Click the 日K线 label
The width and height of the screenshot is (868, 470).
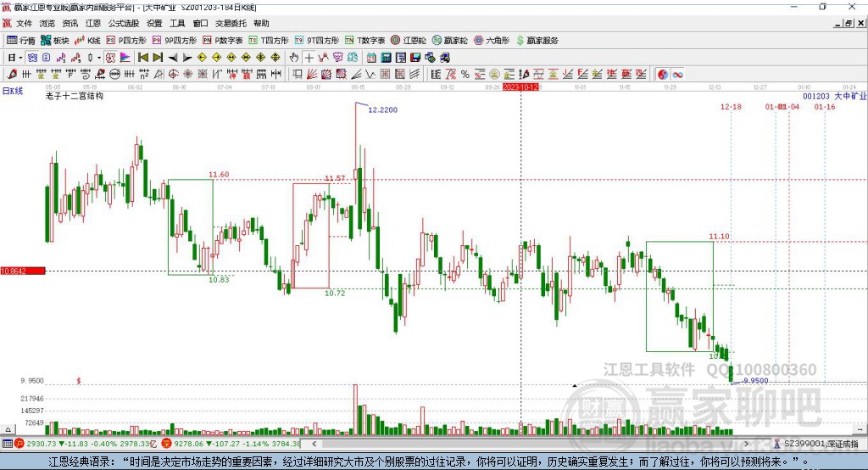(13, 91)
